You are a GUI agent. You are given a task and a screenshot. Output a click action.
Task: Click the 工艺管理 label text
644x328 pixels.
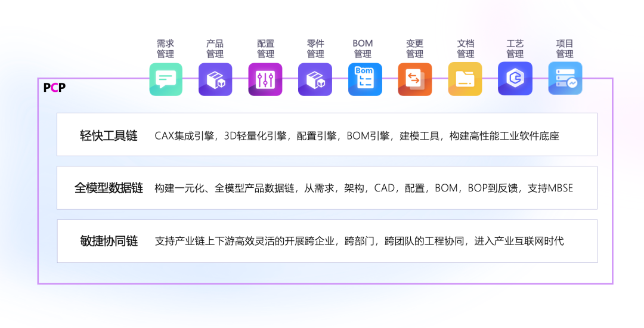coord(515,48)
